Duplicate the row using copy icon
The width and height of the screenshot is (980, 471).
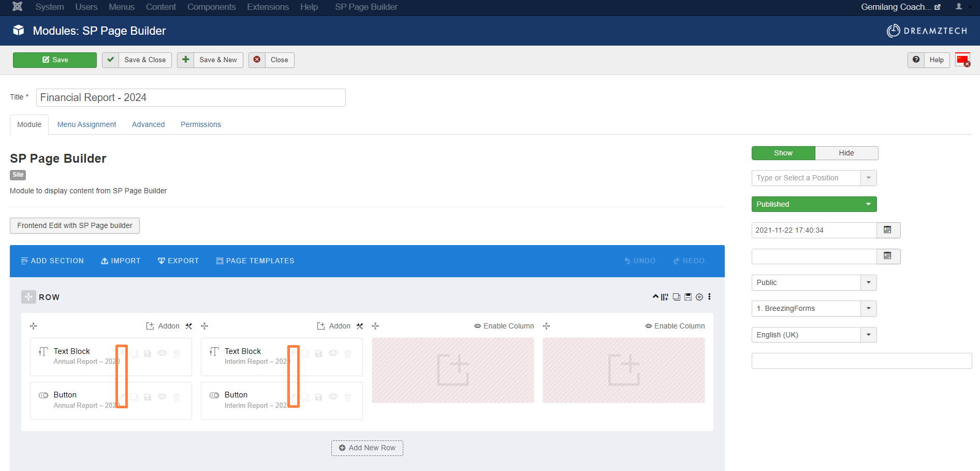pyautogui.click(x=676, y=297)
